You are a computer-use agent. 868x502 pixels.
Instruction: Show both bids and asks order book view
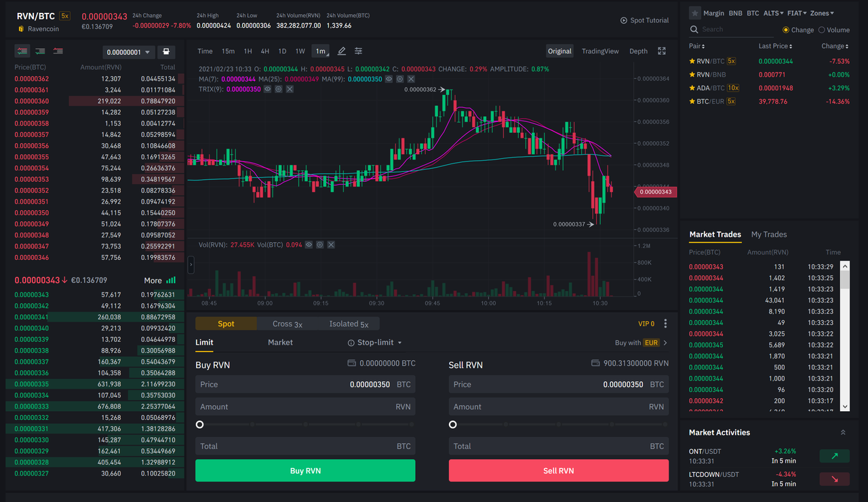tap(22, 52)
